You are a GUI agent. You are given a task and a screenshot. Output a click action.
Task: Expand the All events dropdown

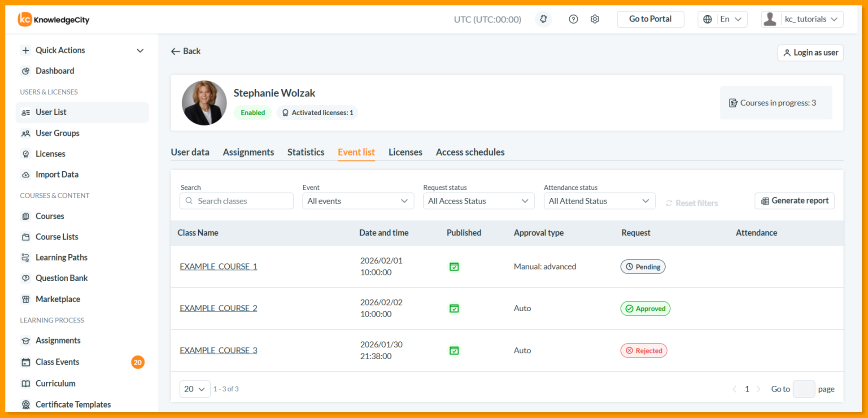click(358, 201)
